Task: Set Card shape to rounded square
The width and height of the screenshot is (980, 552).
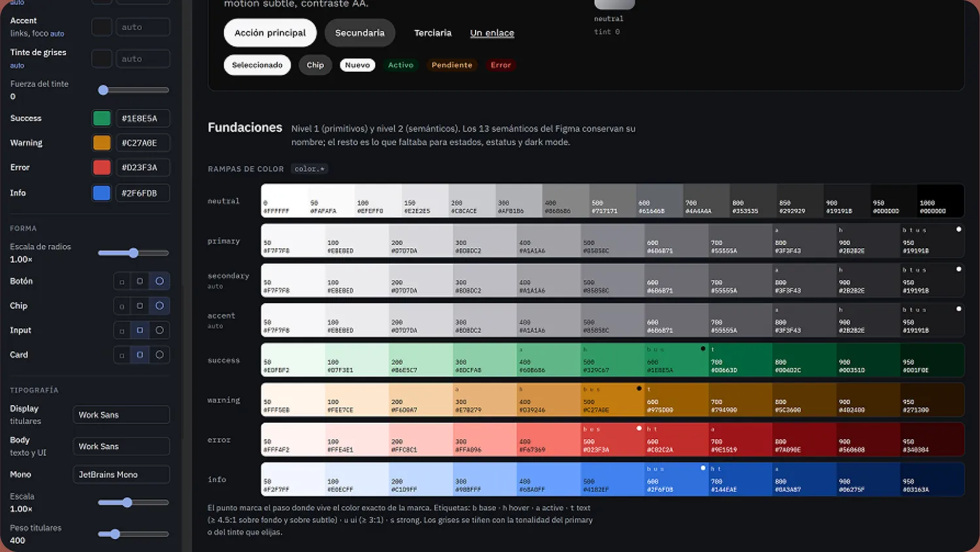Action: click(140, 355)
